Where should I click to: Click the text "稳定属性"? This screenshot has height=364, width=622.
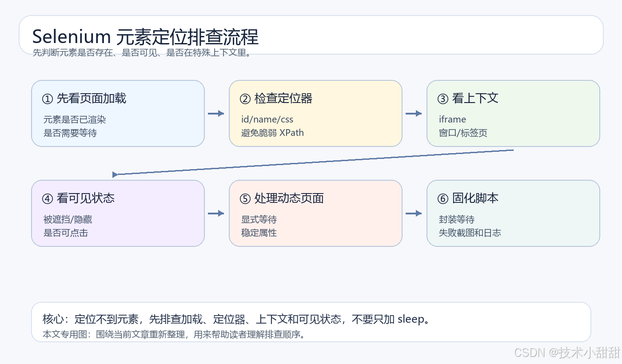[259, 233]
